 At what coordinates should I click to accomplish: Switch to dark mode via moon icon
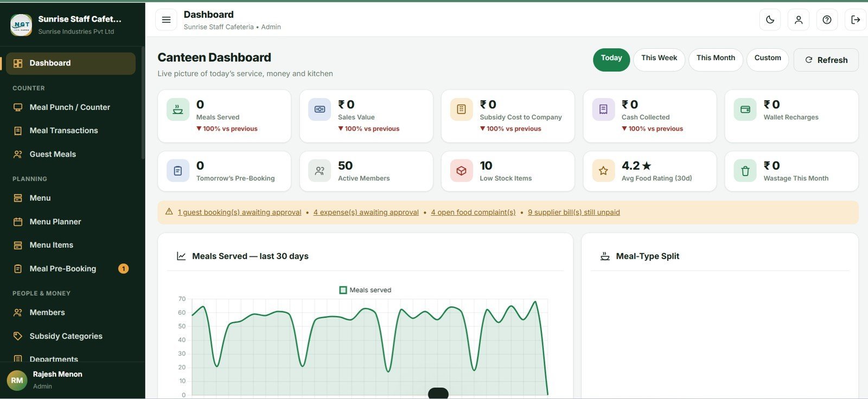(770, 20)
